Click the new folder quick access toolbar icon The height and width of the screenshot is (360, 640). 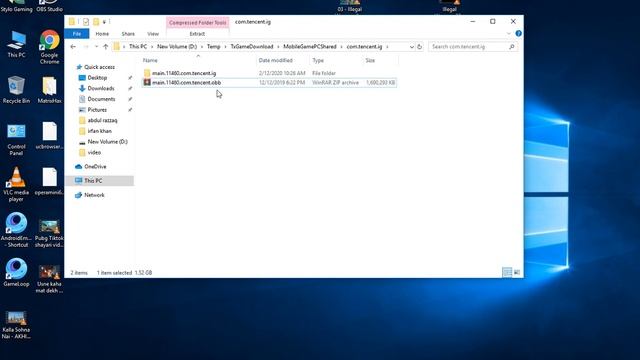click(x=96, y=22)
